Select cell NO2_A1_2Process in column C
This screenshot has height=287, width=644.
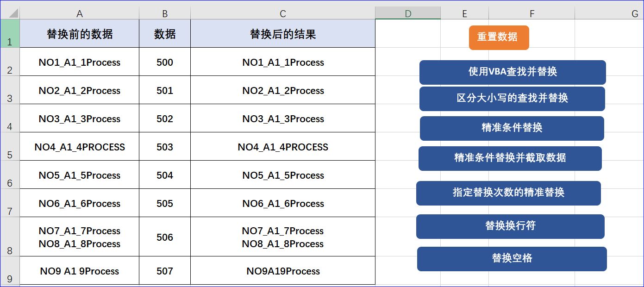(x=283, y=90)
